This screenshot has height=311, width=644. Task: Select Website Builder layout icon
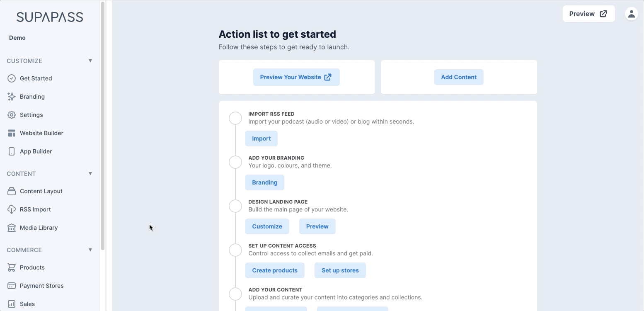coord(12,133)
